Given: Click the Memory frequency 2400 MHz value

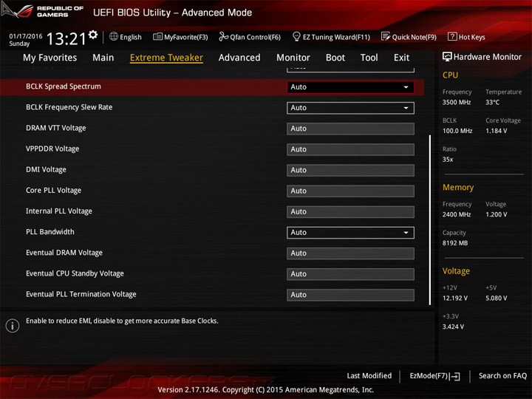Looking at the screenshot, I should pos(457,214).
